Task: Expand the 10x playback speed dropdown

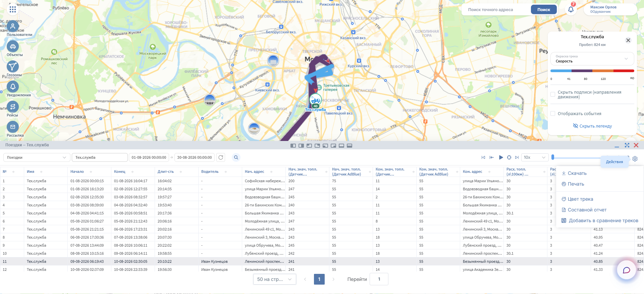Action: click(x=535, y=157)
